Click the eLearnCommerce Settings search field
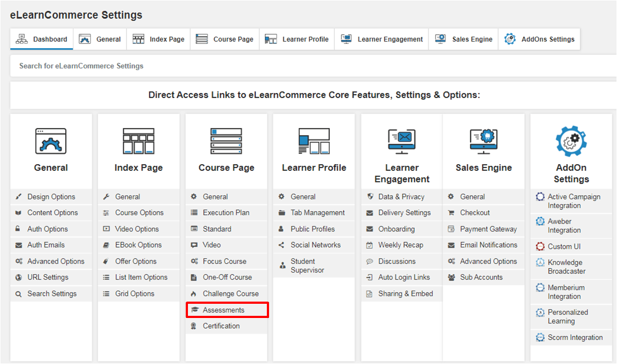This screenshot has width=617, height=364. (x=312, y=66)
